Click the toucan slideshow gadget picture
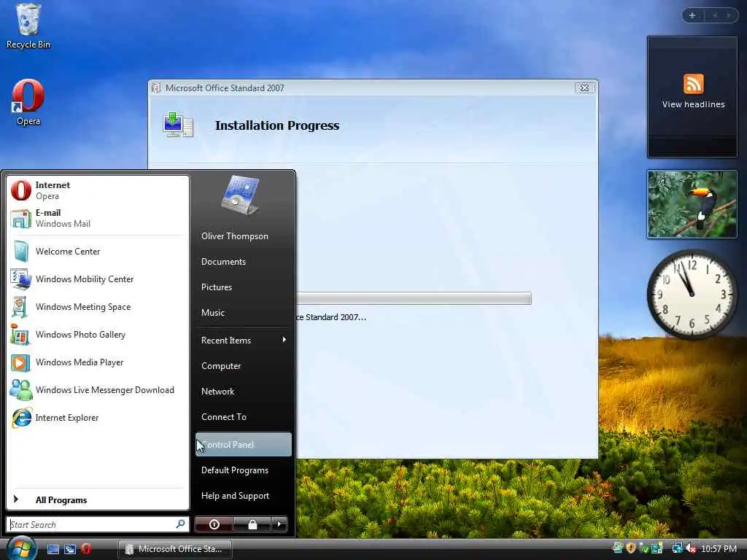The height and width of the screenshot is (560, 747). pyautogui.click(x=692, y=204)
